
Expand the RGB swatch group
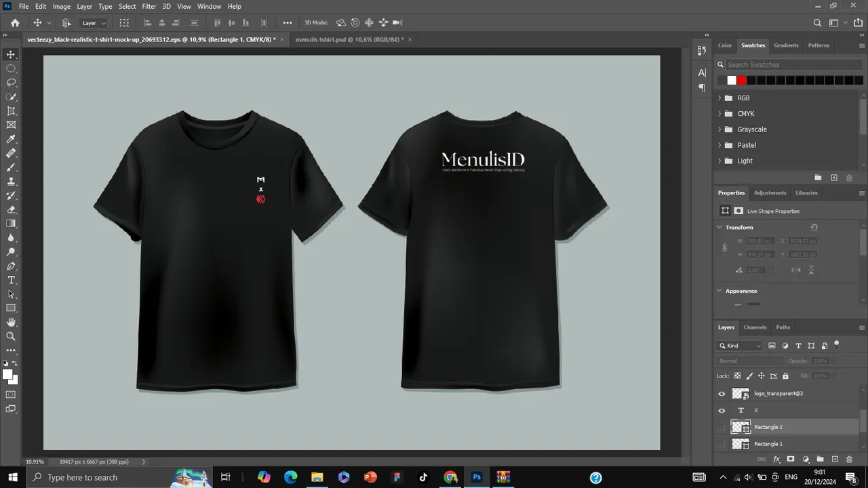coord(719,98)
